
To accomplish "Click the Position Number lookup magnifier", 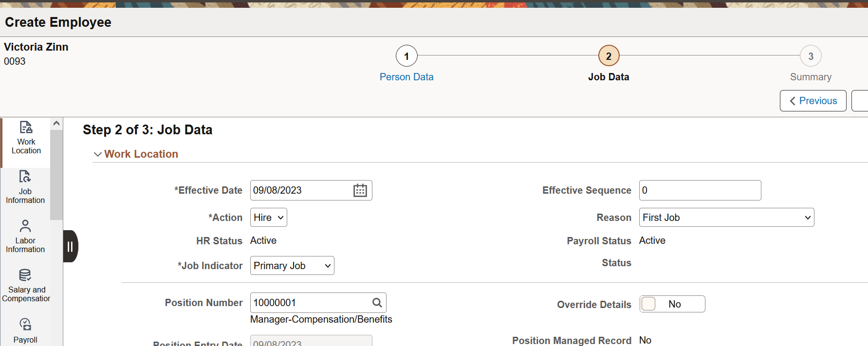I will pos(377,303).
